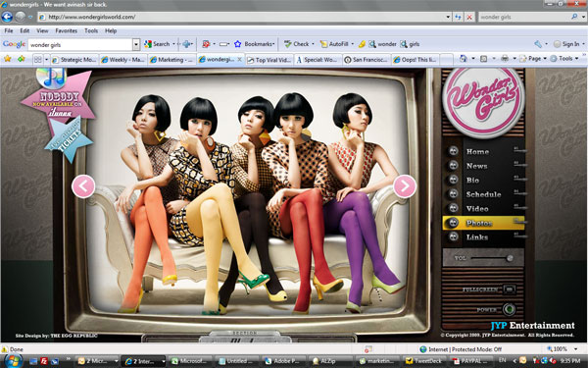
Task: Find the word 'girls' on the page
Action: click(x=410, y=44)
